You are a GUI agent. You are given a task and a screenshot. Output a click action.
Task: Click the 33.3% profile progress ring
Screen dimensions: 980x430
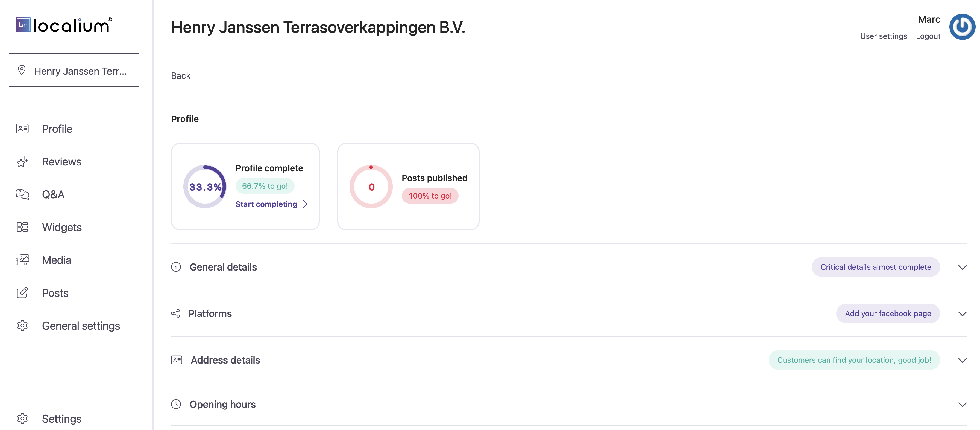[205, 187]
